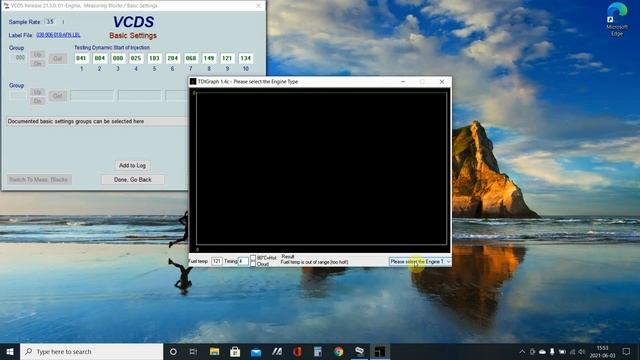Open the Office icon on the taskbar
Image resolution: width=640 pixels, height=360 pixels.
[297, 351]
